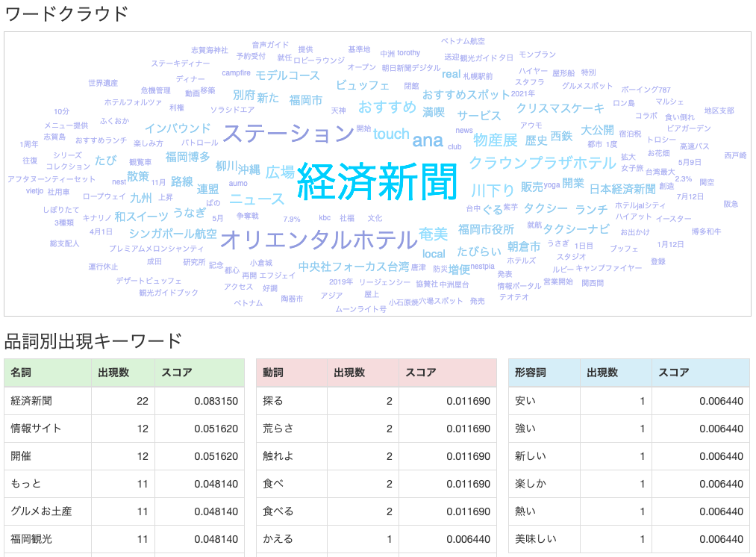Image resolution: width=756 pixels, height=557 pixels.
Task: Click インバウンド in the word cloud
Action: pos(178,128)
